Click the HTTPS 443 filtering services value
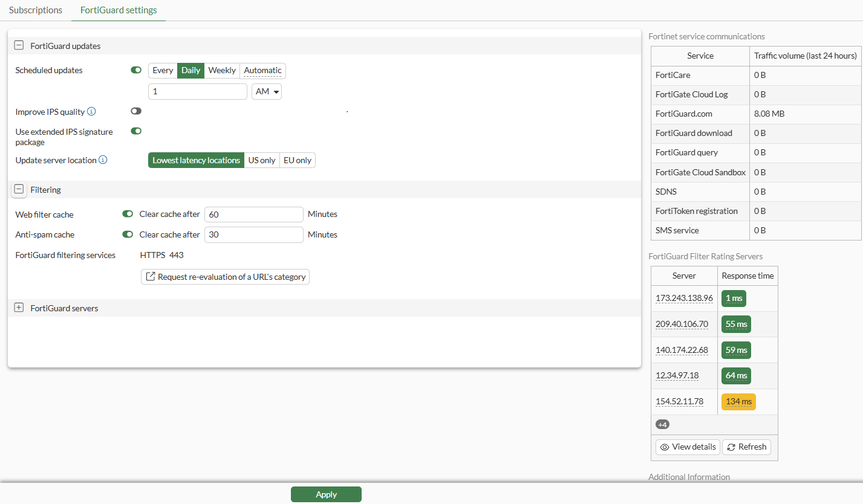Viewport: 863px width, 504px height. click(x=162, y=255)
